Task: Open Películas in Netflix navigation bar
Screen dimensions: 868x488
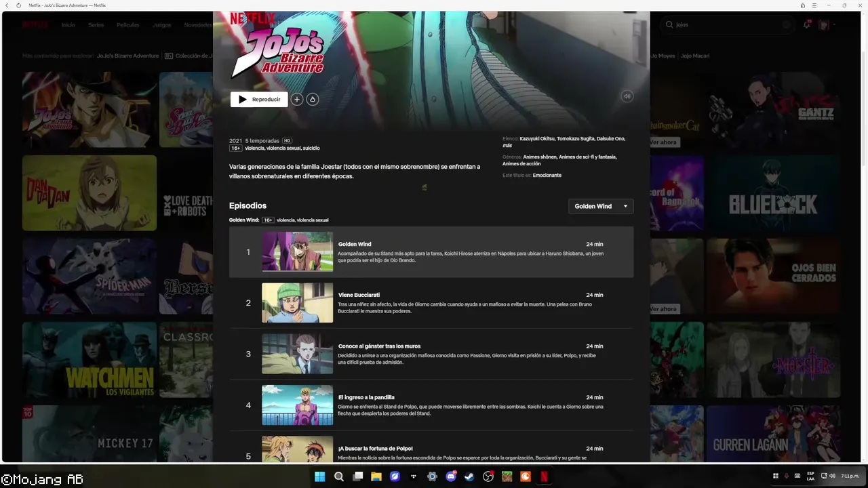Action: coord(127,25)
